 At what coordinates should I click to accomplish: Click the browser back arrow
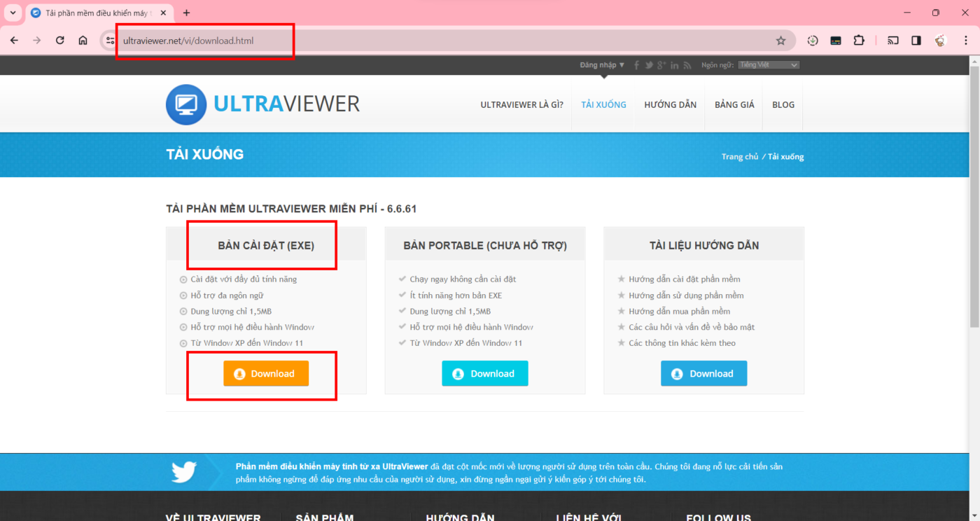click(14, 41)
